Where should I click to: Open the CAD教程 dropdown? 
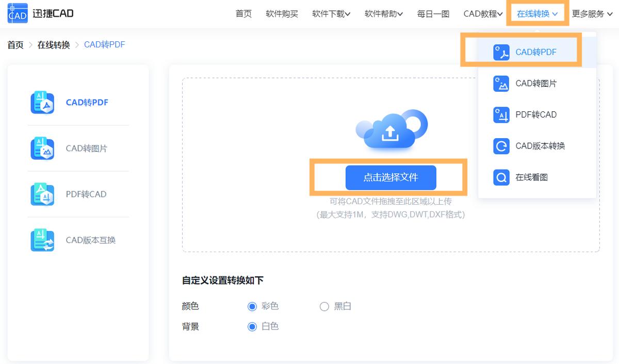click(481, 14)
